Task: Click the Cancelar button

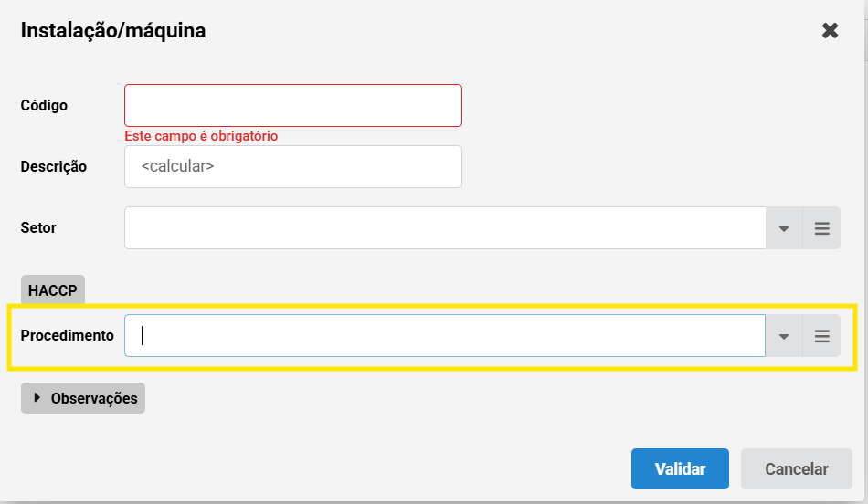Action: point(796,468)
